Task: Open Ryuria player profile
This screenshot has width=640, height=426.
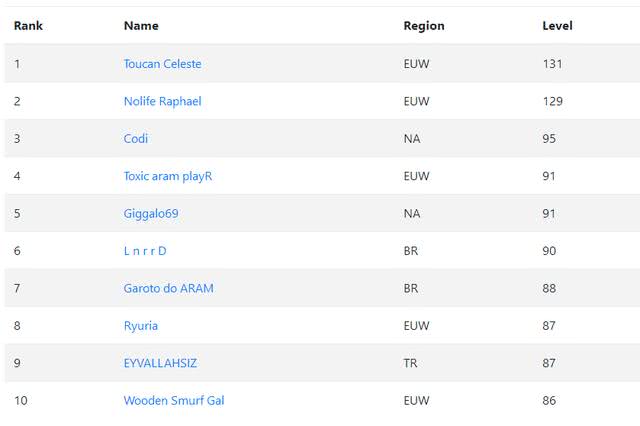Action: coord(141,326)
